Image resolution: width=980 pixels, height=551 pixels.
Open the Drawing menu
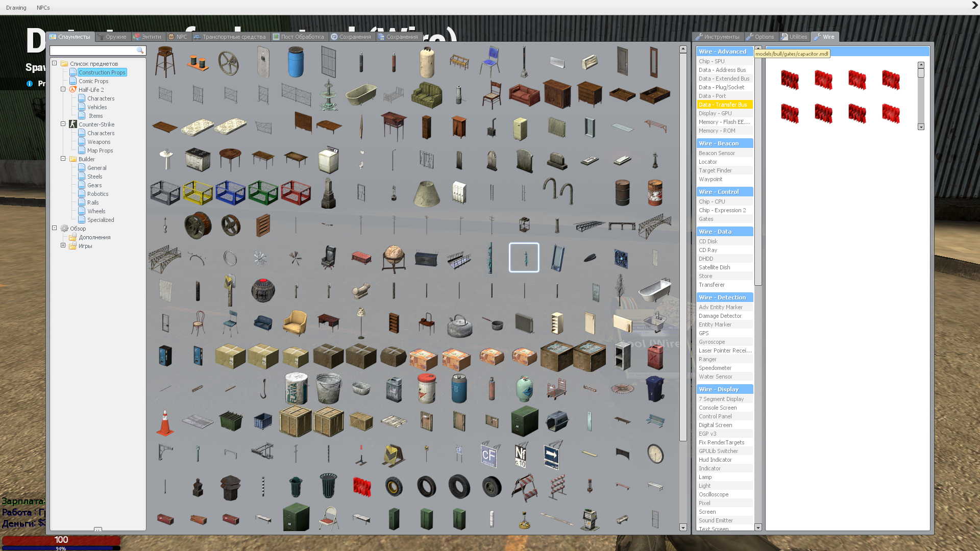16,8
